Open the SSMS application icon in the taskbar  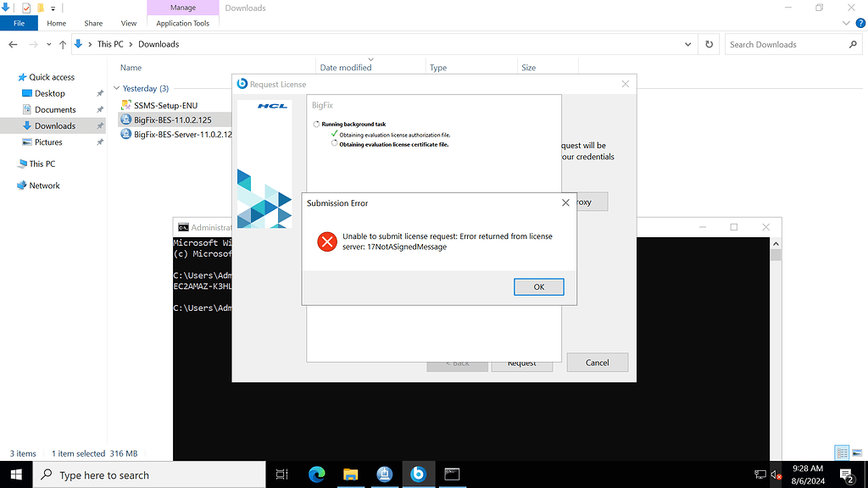coord(384,474)
